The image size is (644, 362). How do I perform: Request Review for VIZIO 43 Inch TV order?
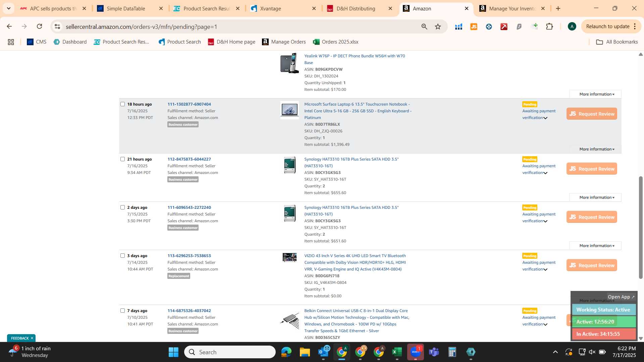pyautogui.click(x=592, y=265)
